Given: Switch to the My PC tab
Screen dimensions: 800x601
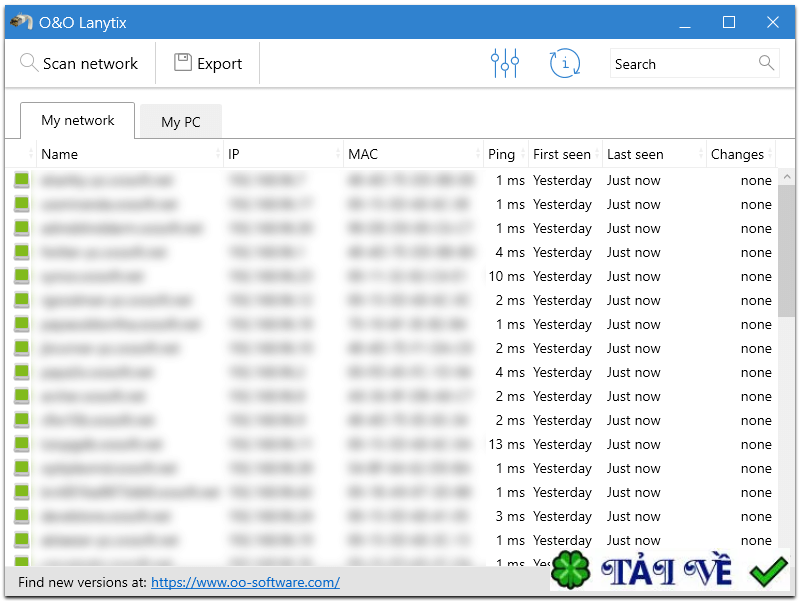Looking at the screenshot, I should 180,122.
